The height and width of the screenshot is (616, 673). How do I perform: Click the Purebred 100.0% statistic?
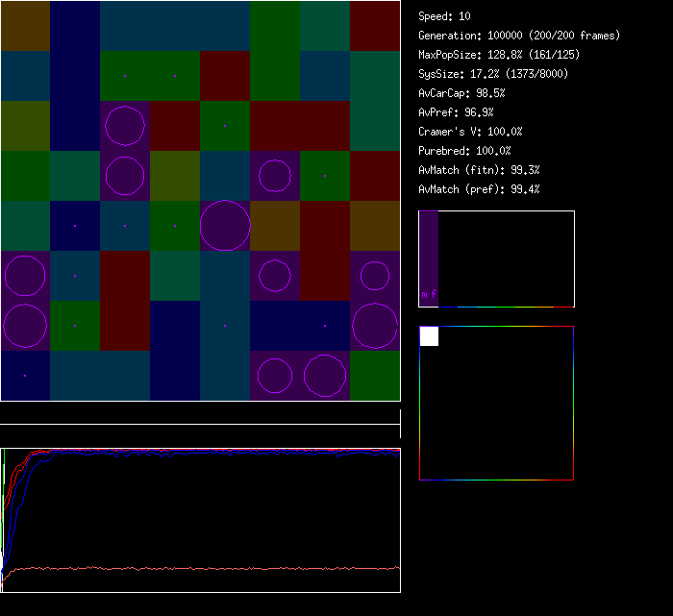tap(464, 151)
